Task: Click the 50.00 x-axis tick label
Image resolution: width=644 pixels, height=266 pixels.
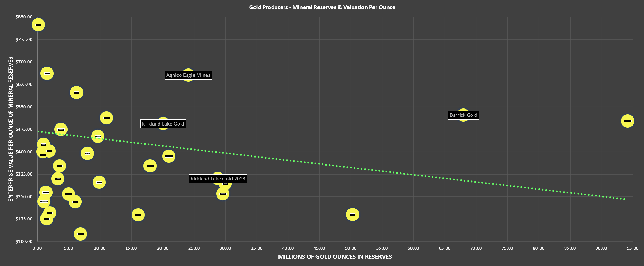Action: coord(351,248)
